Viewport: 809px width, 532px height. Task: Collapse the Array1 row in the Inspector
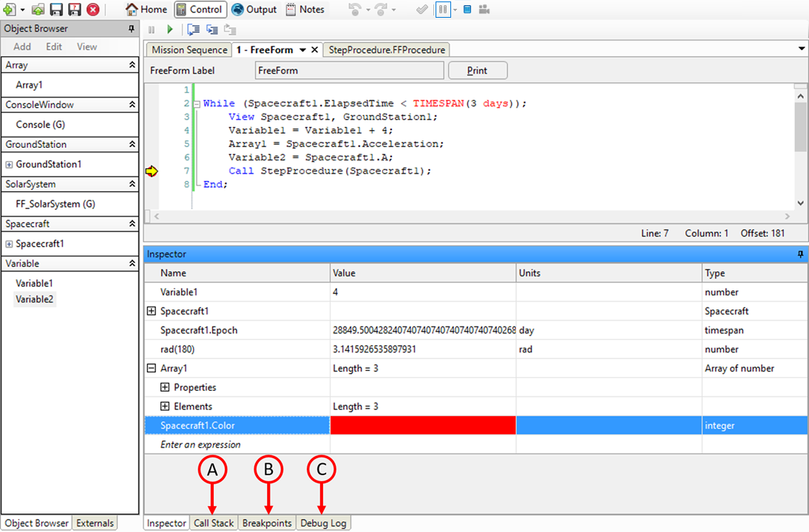pos(152,368)
